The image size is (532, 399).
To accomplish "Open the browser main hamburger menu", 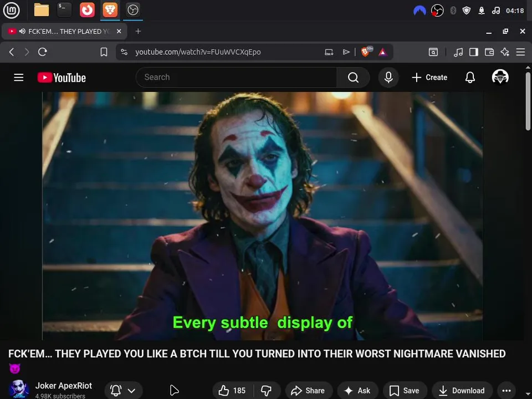I will pyautogui.click(x=520, y=52).
